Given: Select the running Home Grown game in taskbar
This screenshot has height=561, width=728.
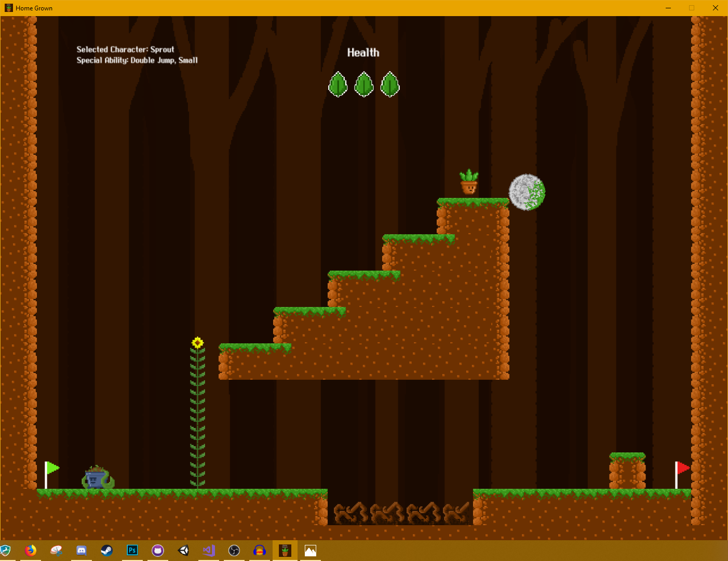Looking at the screenshot, I should coord(285,551).
